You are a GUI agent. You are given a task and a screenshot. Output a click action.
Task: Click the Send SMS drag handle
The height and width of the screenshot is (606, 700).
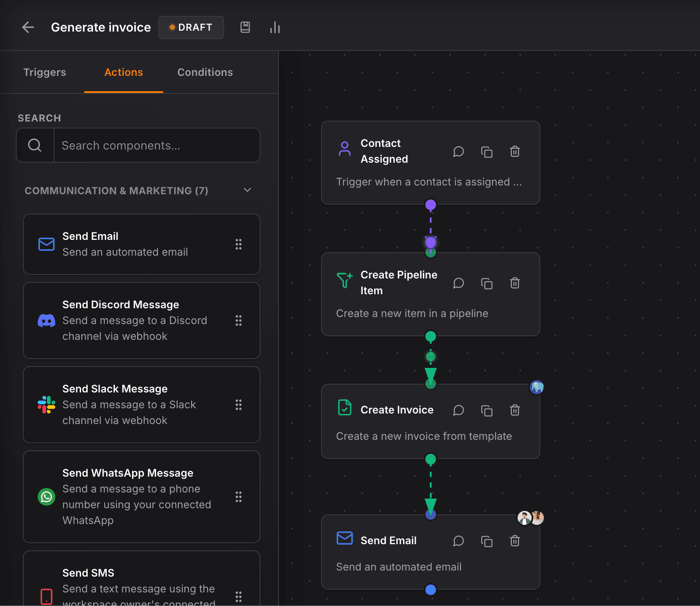pos(239,597)
